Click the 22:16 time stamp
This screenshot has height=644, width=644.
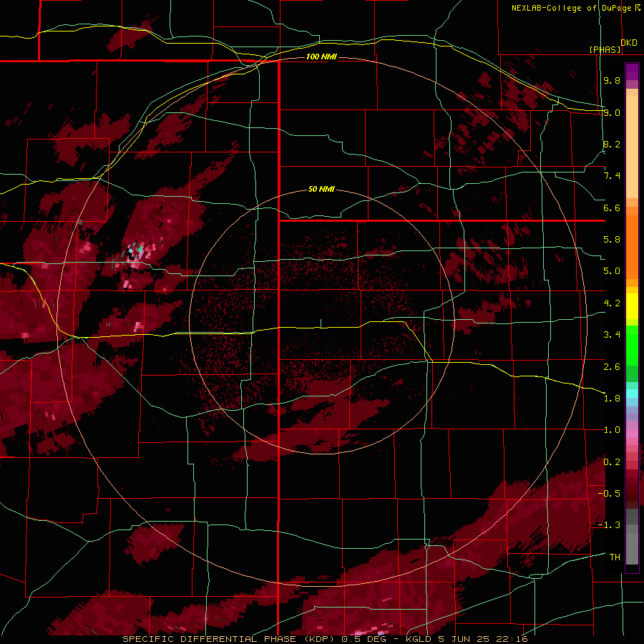coord(513,639)
